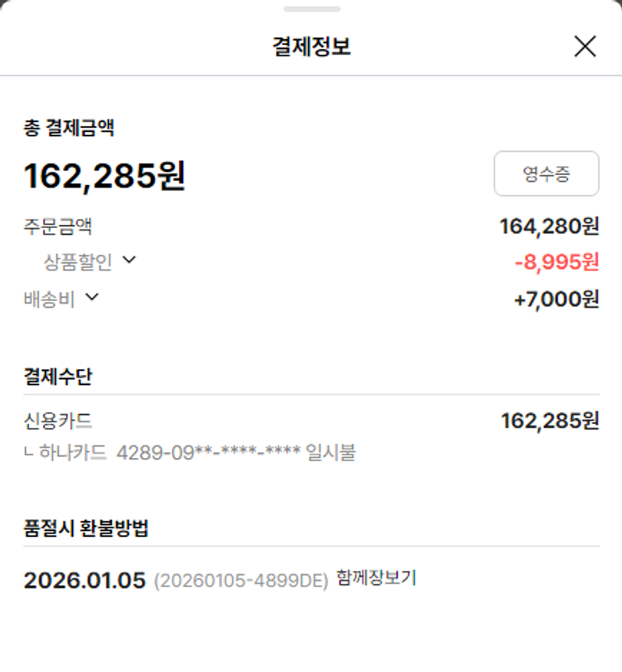The height and width of the screenshot is (672, 622).
Task: Click the large 162,285원 total amount
Action: coord(104,176)
